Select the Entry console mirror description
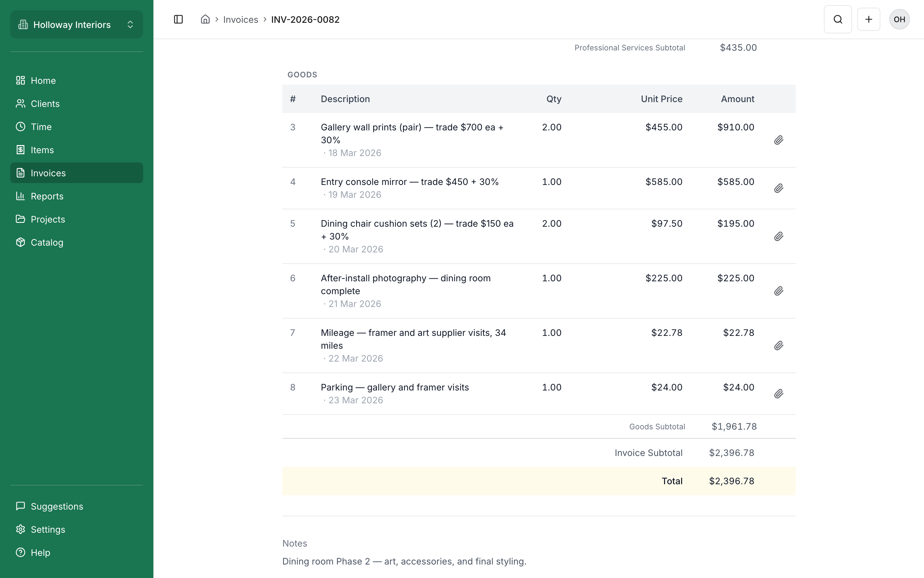Screen dimensions: 924x578 410,181
